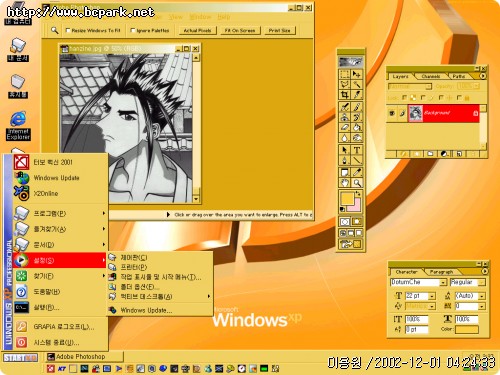This screenshot has height=375, width=500.
Task: Toggle lock all checkbox
Action: 459,98
